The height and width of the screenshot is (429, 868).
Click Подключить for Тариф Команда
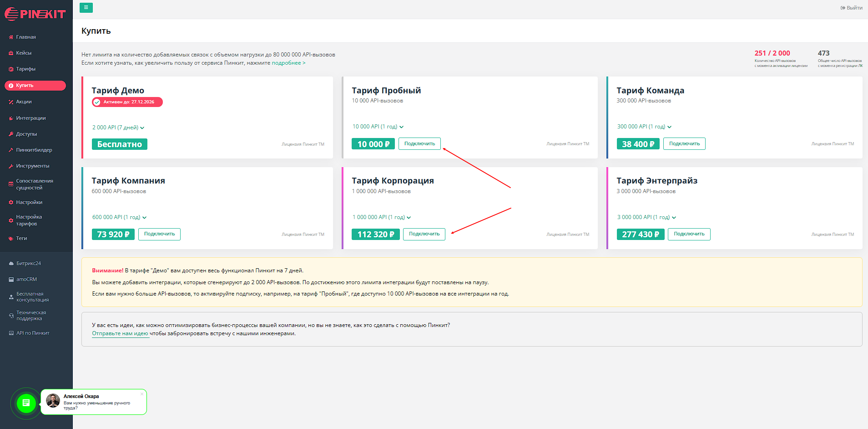(x=684, y=144)
